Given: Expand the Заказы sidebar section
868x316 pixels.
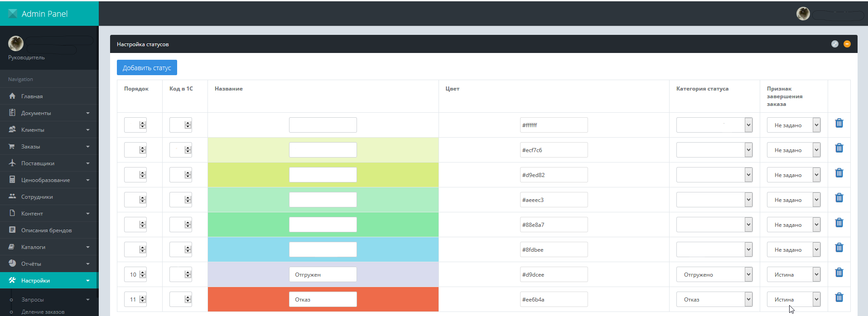Looking at the screenshot, I should tap(49, 147).
